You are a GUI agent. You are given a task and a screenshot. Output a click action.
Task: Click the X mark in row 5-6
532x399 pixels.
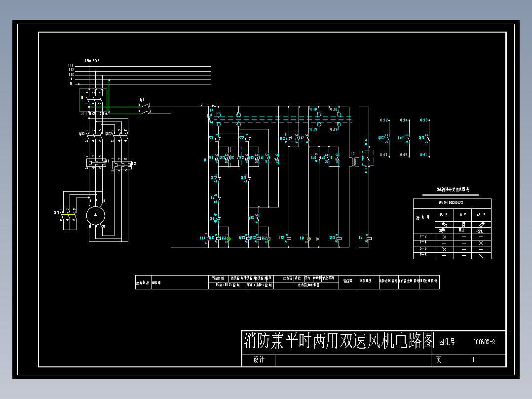click(444, 249)
